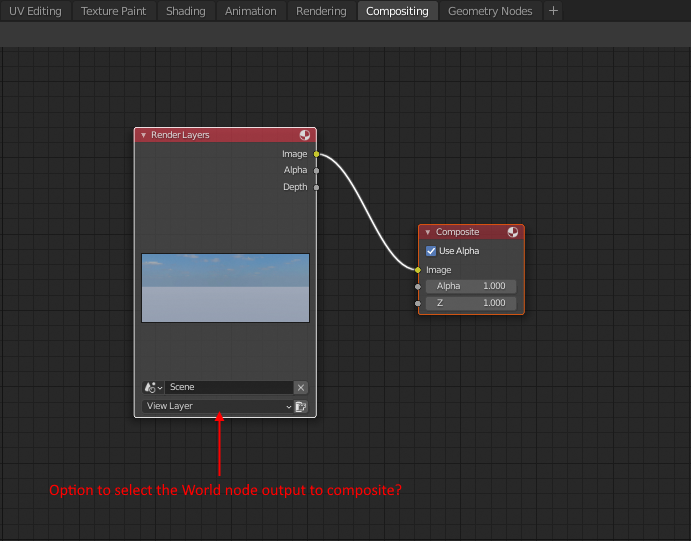This screenshot has width=691, height=541.
Task: Select the Render Layers node title
Action: (x=180, y=135)
